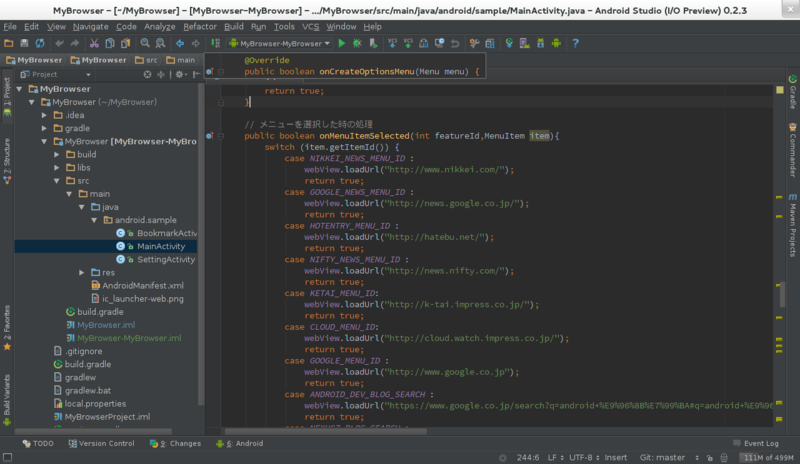The height and width of the screenshot is (464, 800).
Task: Open the Navigate menu
Action: click(90, 27)
